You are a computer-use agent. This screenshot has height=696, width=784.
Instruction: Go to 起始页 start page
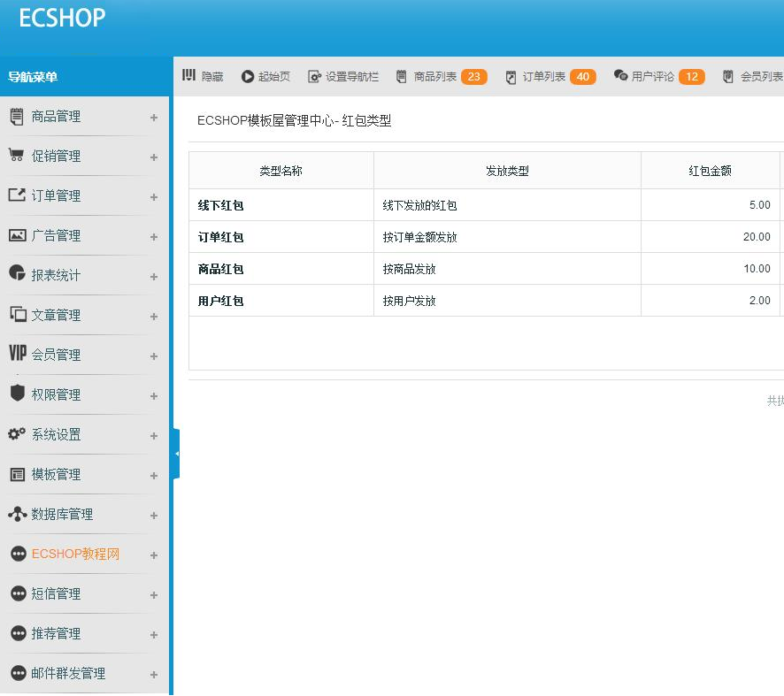(x=266, y=76)
